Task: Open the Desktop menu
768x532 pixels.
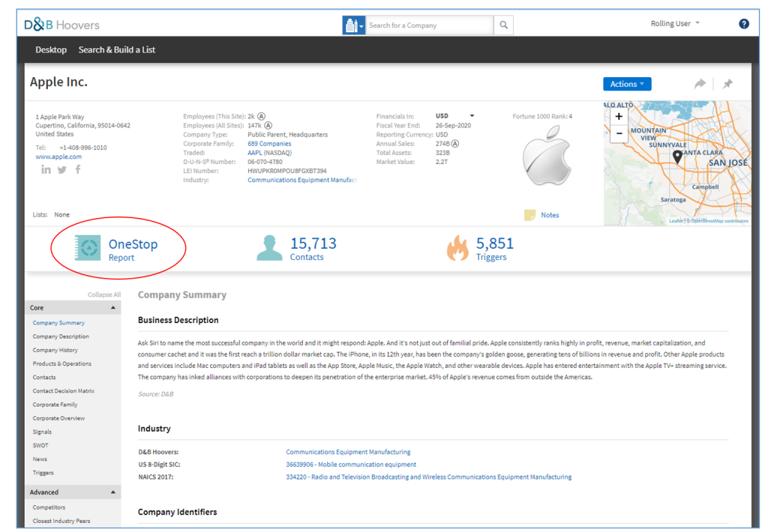Action: point(51,50)
